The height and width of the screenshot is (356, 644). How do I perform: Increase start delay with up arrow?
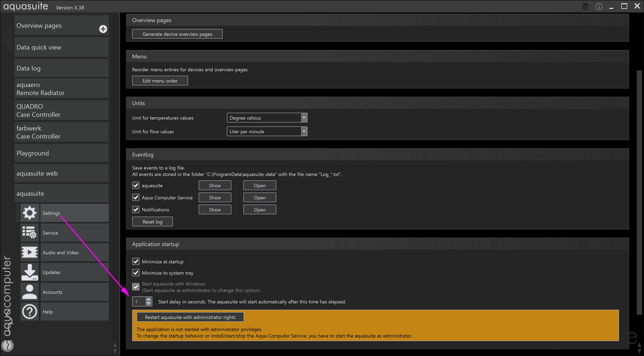(x=149, y=299)
